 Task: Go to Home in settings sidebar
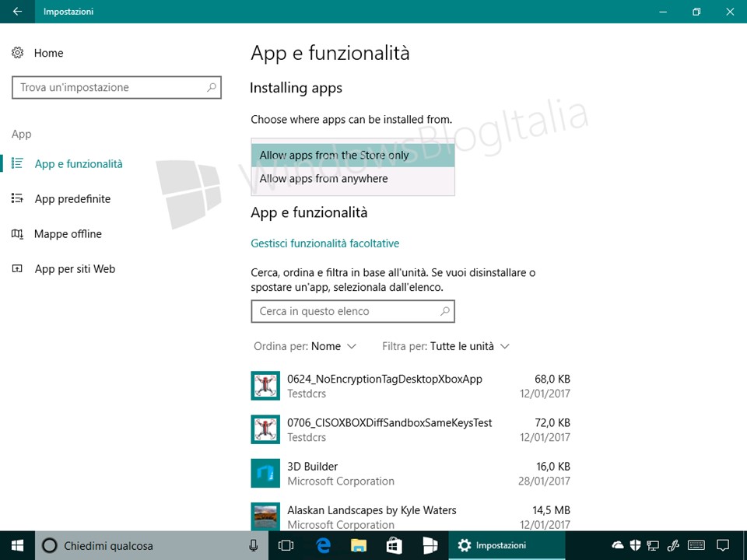(48, 53)
